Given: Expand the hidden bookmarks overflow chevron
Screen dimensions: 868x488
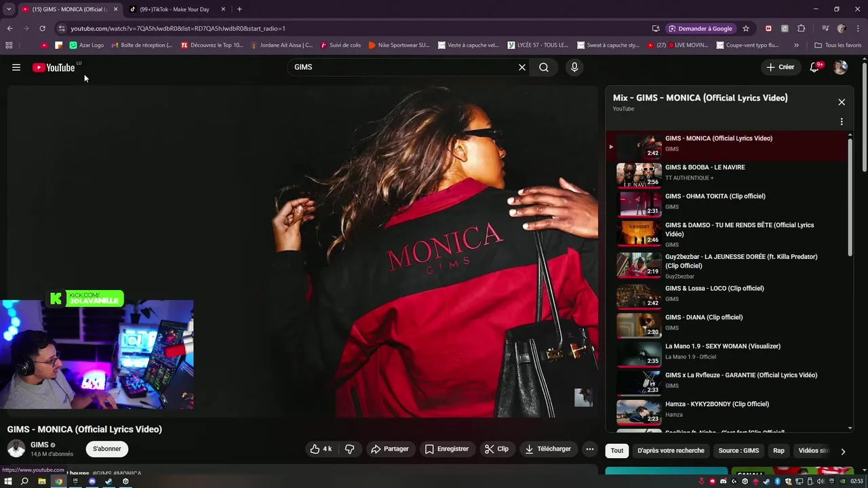Looking at the screenshot, I should pyautogui.click(x=796, y=45).
